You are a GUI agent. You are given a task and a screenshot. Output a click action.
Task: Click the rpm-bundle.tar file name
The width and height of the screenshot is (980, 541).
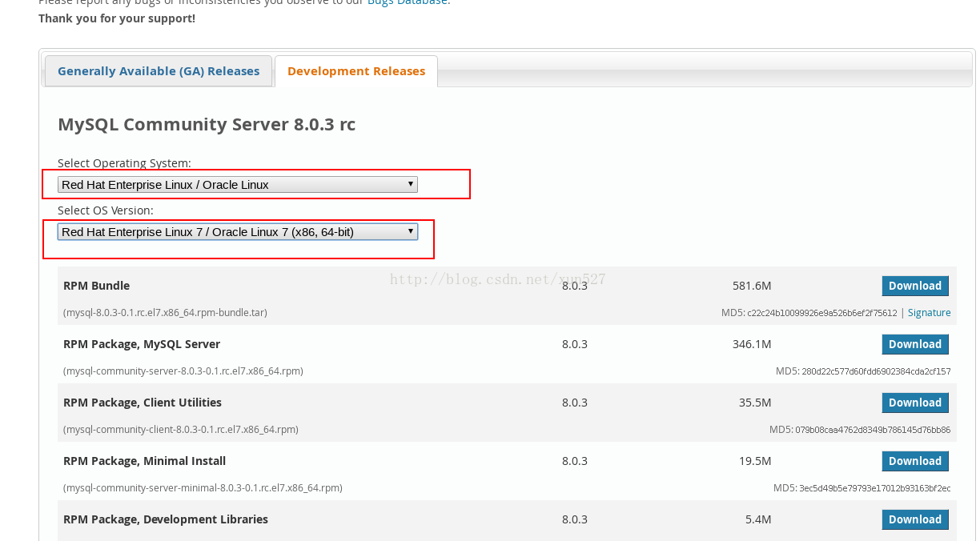pos(165,313)
